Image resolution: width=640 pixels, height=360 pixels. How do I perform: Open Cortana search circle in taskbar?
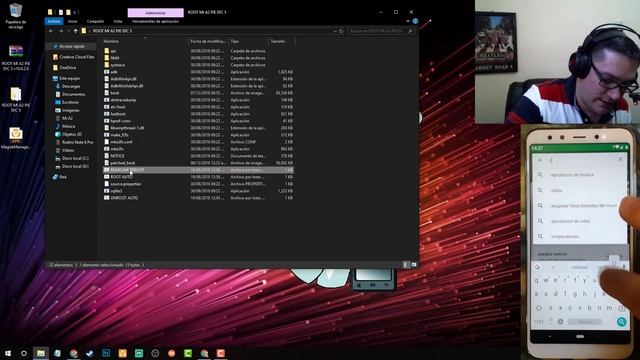24,353
